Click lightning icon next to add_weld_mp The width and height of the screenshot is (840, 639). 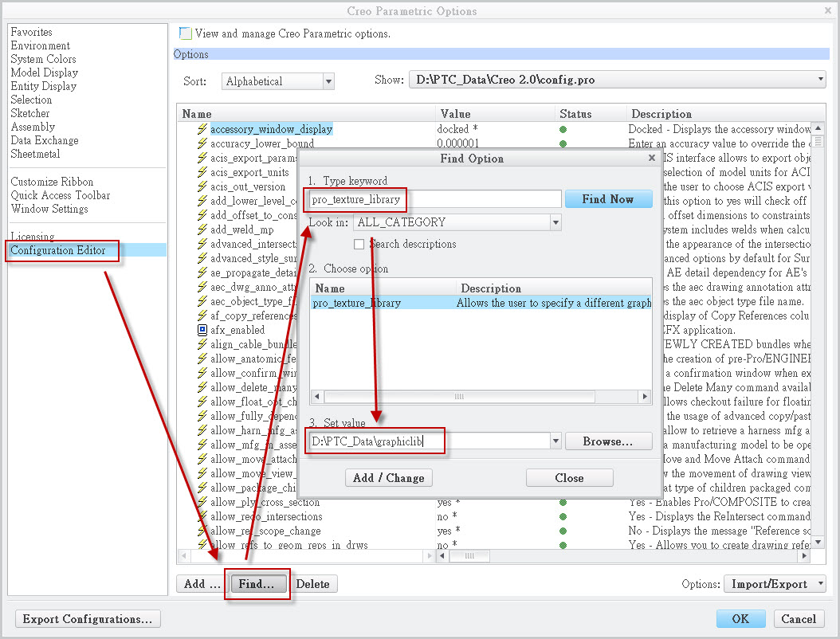(202, 229)
